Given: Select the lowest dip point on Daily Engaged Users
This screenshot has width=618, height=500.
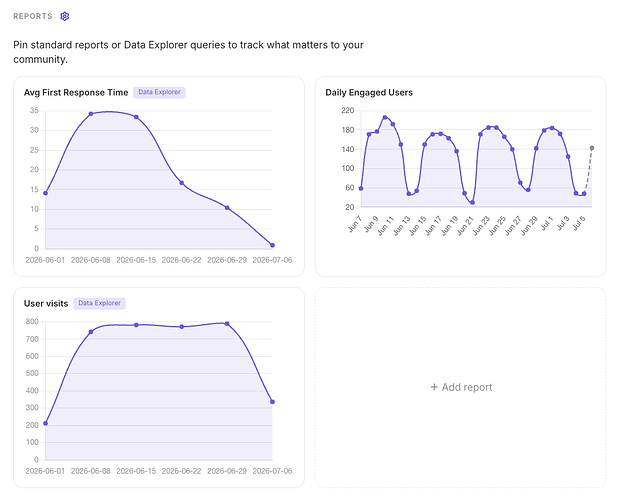Looking at the screenshot, I should point(473,203).
